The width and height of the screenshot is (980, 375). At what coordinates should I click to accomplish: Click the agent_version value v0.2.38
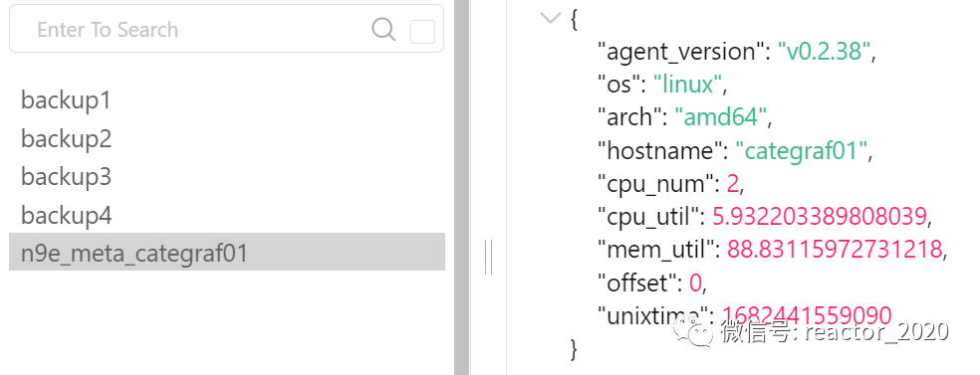pos(824,51)
